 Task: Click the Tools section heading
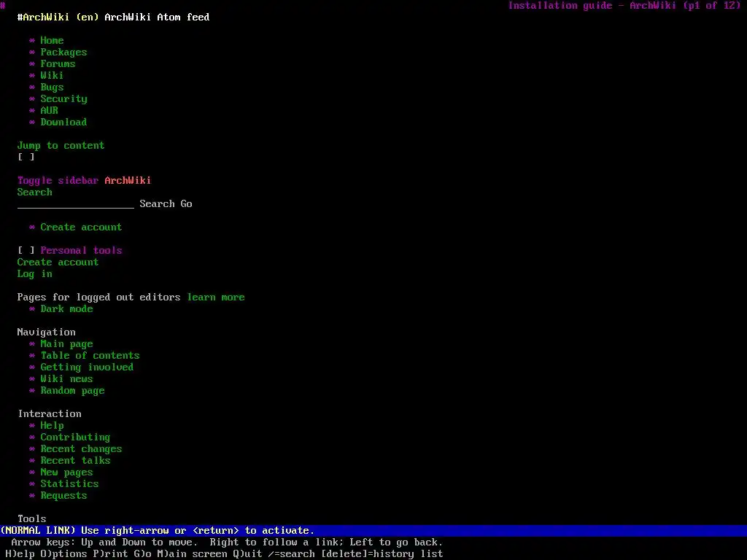[x=32, y=518]
